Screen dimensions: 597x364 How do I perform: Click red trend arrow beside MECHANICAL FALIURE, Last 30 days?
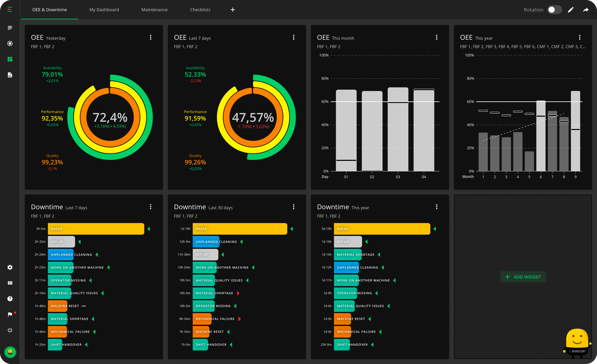coord(240,319)
